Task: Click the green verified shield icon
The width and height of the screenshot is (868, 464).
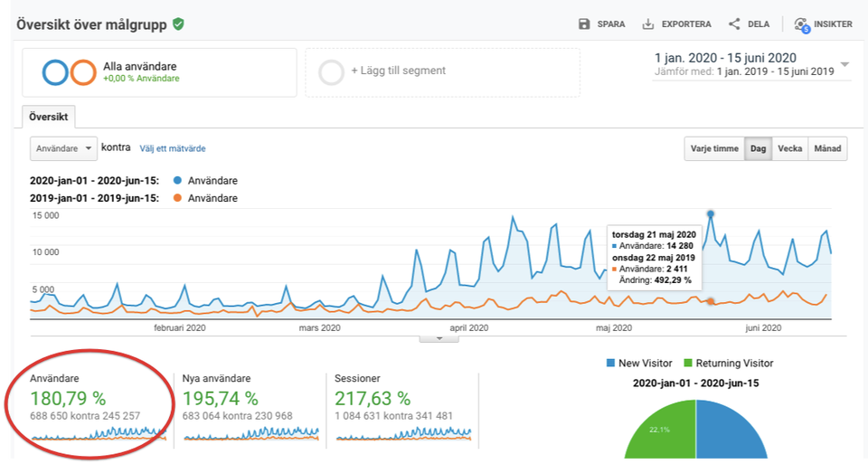Action: [x=178, y=24]
